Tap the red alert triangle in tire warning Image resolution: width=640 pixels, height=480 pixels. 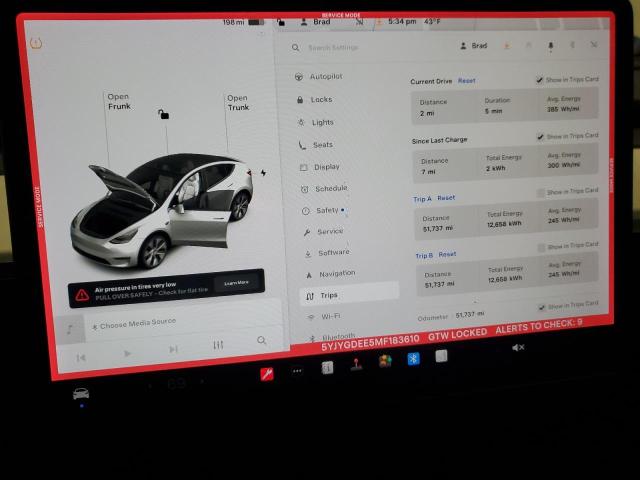(x=82, y=294)
